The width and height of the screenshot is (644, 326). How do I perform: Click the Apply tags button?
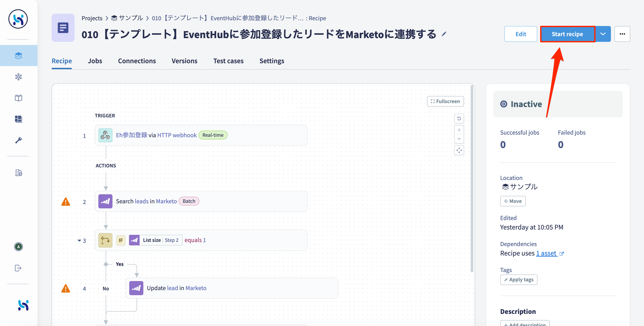pos(519,280)
